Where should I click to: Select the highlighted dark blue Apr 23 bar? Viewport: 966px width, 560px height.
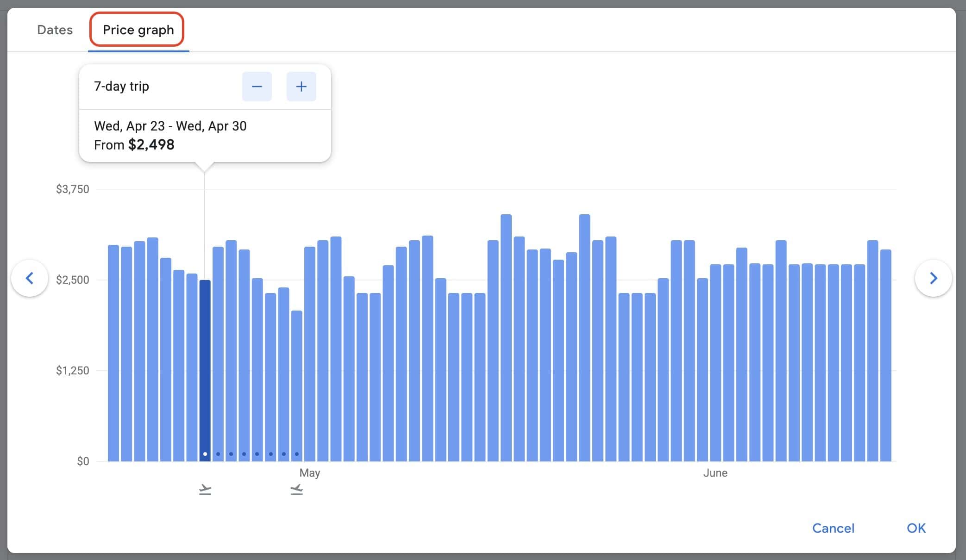click(205, 370)
